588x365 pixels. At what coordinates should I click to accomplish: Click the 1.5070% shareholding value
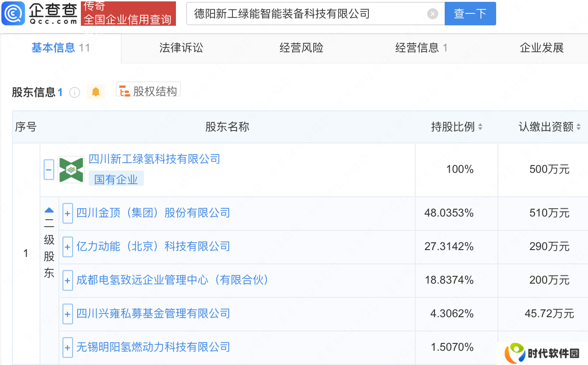(x=452, y=347)
